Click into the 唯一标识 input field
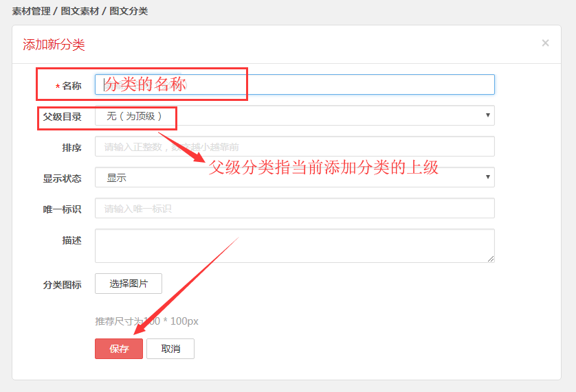Viewport: 576px width, 392px height. coord(294,209)
